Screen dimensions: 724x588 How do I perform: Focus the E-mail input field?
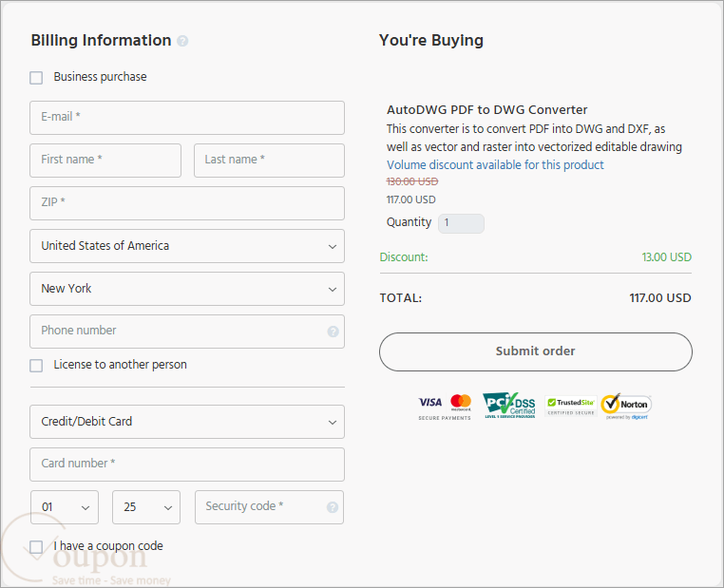coord(187,118)
